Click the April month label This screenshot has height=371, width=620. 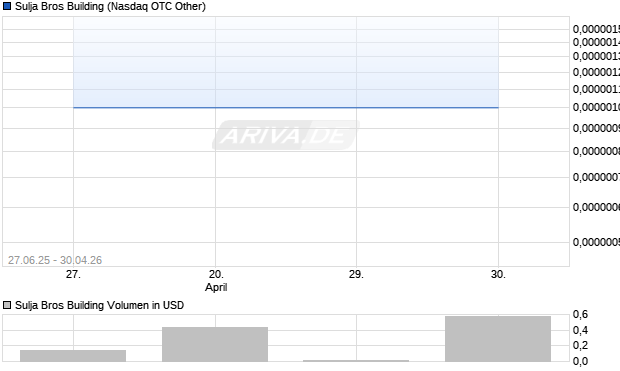pos(216,287)
